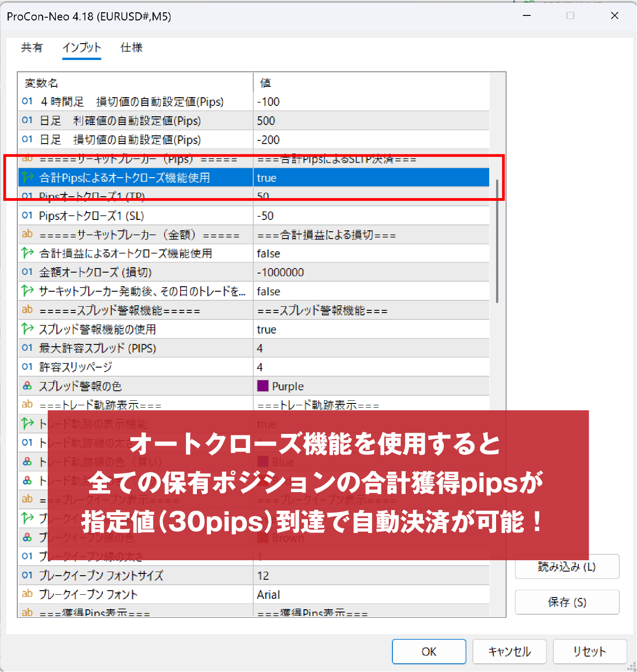This screenshot has width=637, height=672.
Task: Click the Purple color swatch
Action: [263, 386]
